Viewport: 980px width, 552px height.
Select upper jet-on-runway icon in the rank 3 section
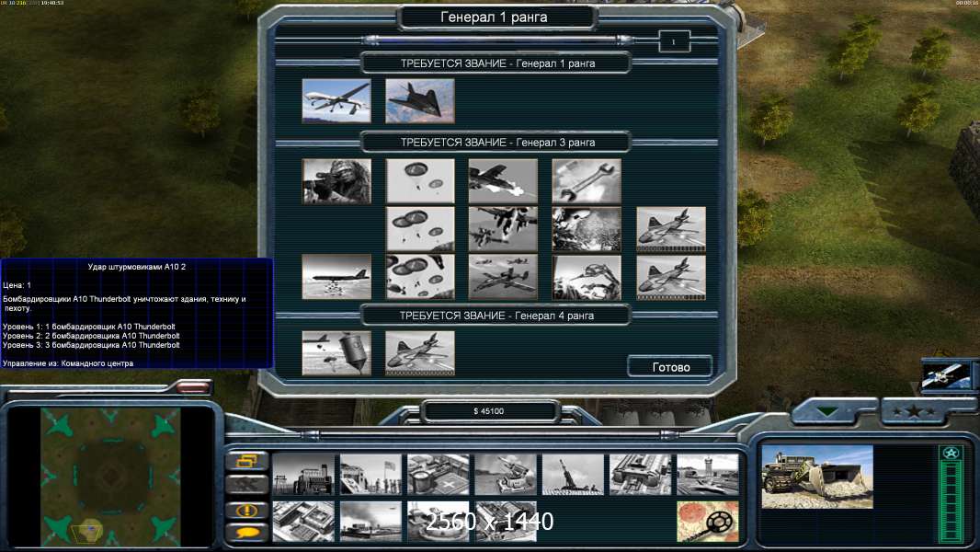671,229
